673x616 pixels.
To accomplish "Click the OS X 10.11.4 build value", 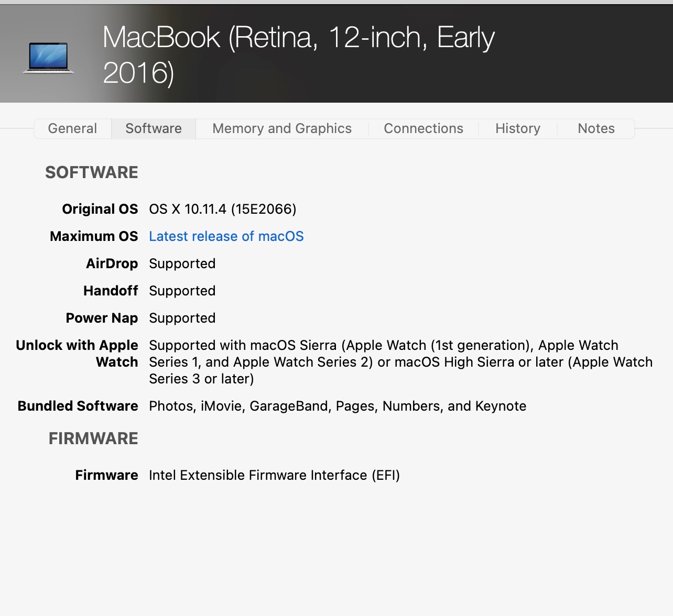I will (223, 209).
